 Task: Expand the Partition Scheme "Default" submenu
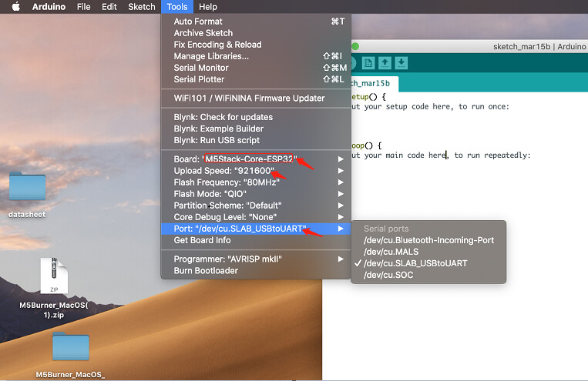(x=256, y=206)
